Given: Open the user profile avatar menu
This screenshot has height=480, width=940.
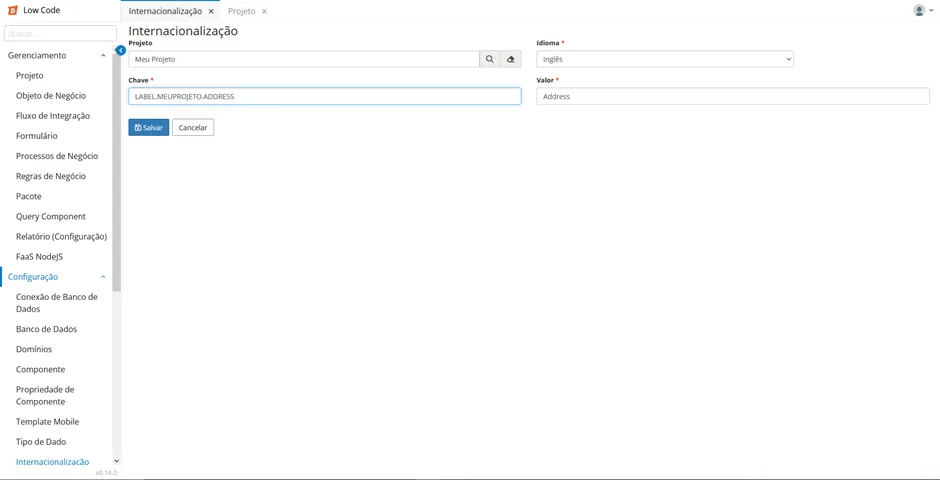Looking at the screenshot, I should coord(918,10).
